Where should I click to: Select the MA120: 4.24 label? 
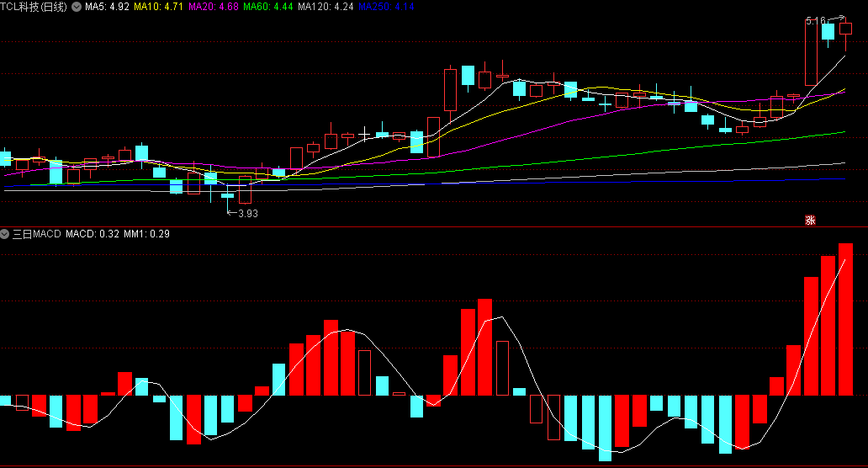pyautogui.click(x=325, y=7)
